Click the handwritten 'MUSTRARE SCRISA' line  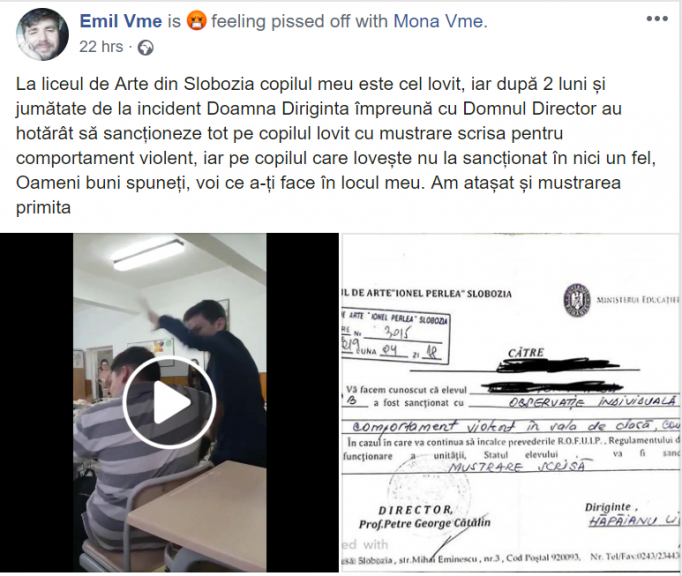(517, 466)
